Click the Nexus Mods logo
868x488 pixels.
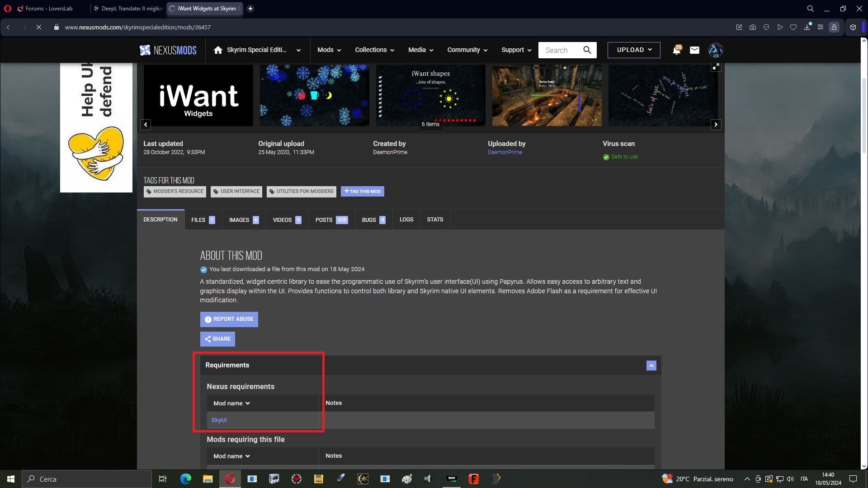pos(168,50)
